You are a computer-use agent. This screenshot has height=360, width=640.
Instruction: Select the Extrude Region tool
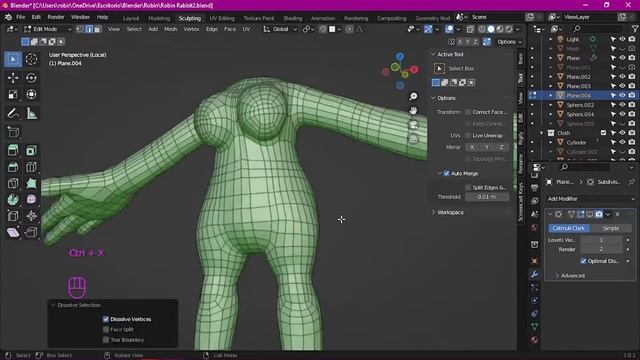13,150
